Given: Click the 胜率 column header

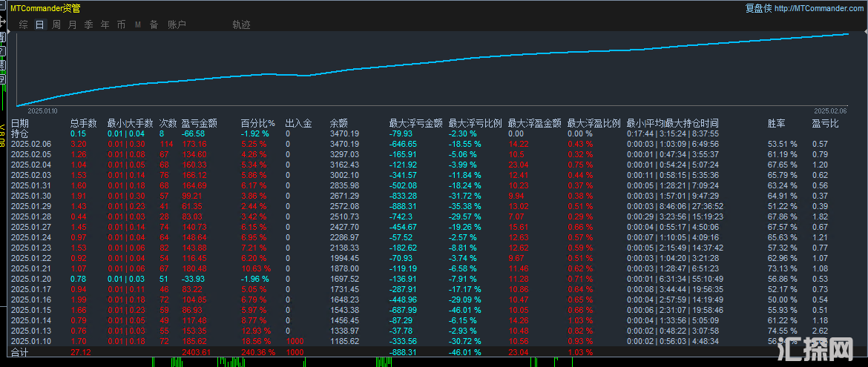Looking at the screenshot, I should (777, 123).
